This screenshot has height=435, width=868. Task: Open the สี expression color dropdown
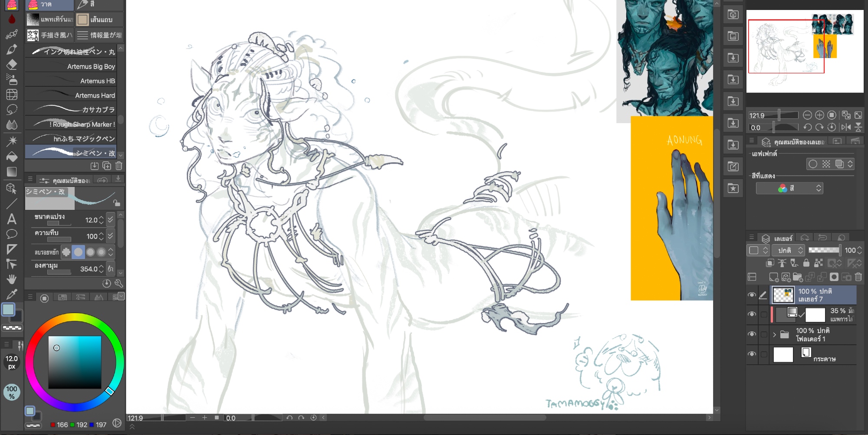click(789, 188)
